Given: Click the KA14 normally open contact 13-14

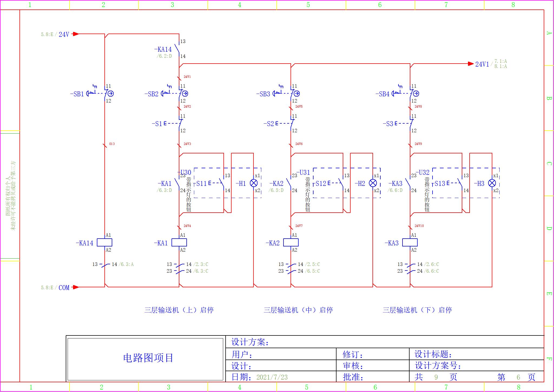Looking at the screenshot, I should tap(177, 49).
